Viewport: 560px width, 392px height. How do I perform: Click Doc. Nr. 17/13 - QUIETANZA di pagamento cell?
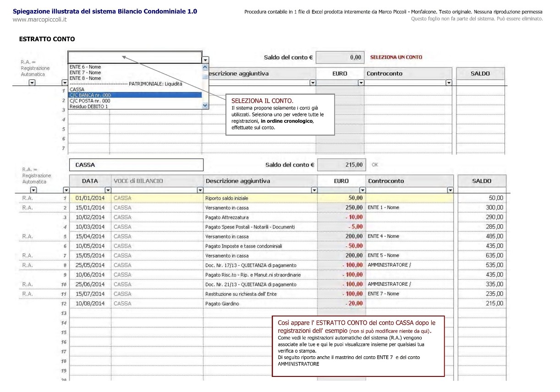pyautogui.click(x=260, y=265)
